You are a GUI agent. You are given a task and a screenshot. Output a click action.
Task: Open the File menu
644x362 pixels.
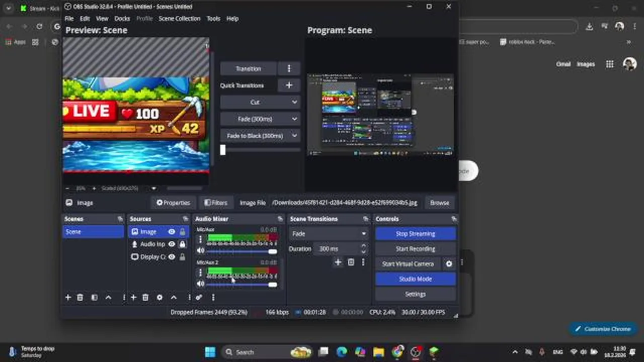tap(69, 19)
